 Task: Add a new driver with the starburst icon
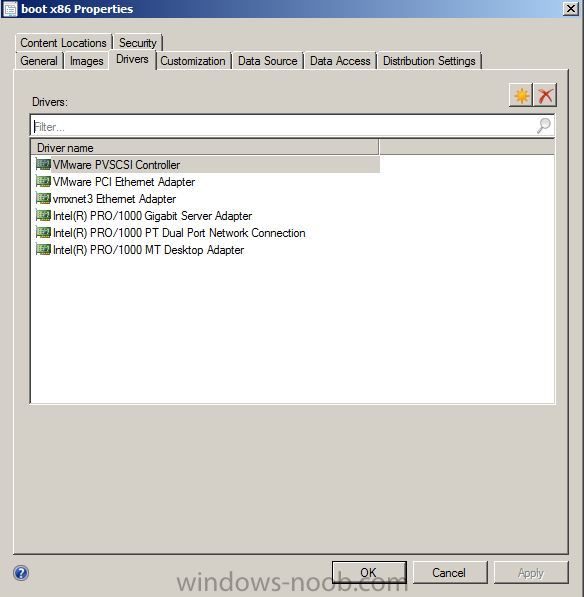point(521,95)
